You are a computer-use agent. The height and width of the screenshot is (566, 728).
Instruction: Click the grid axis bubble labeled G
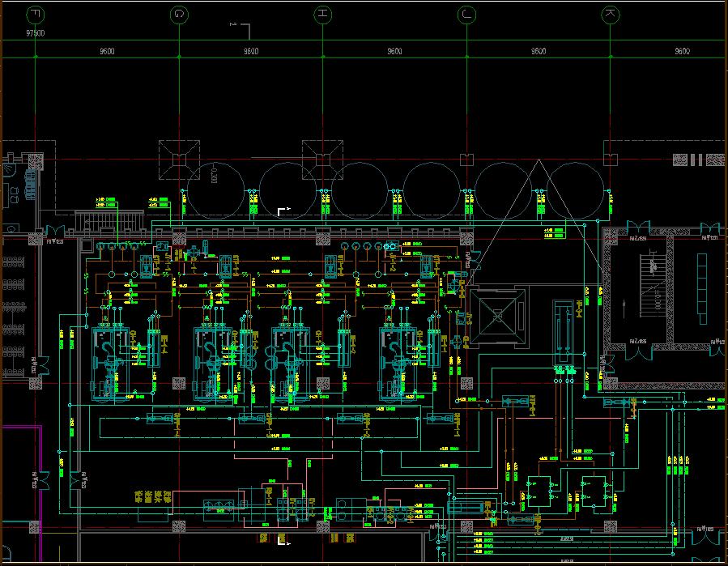click(179, 15)
